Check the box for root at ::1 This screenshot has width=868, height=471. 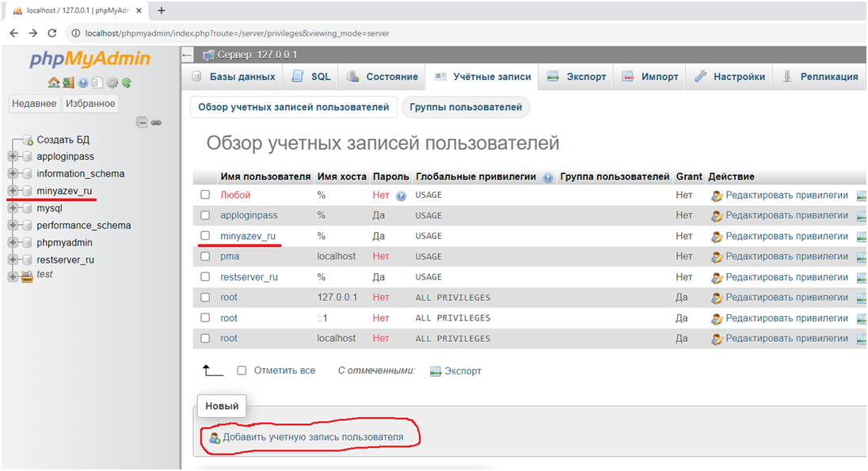[205, 317]
